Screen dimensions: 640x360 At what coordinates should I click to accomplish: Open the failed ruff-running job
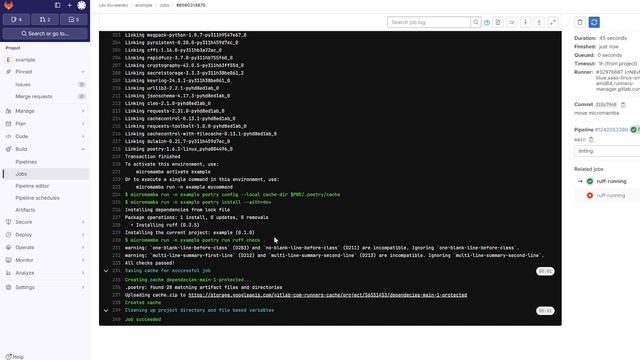tap(611, 196)
